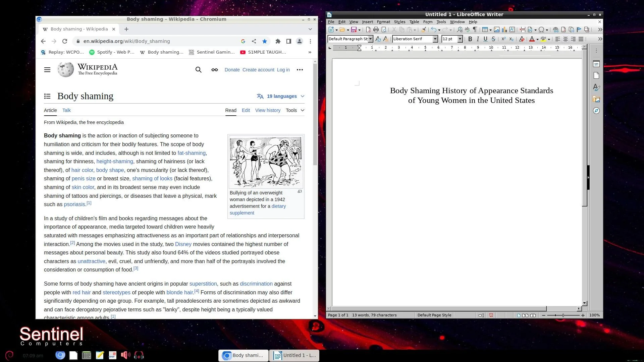Toggle Italic formatting button
The image size is (644, 362).
(x=478, y=39)
